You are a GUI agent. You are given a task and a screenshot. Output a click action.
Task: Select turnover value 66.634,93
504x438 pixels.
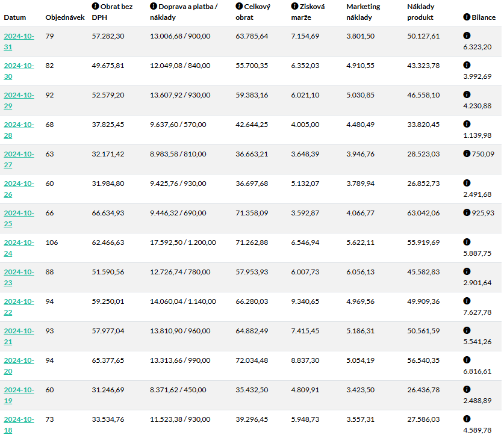tap(108, 213)
